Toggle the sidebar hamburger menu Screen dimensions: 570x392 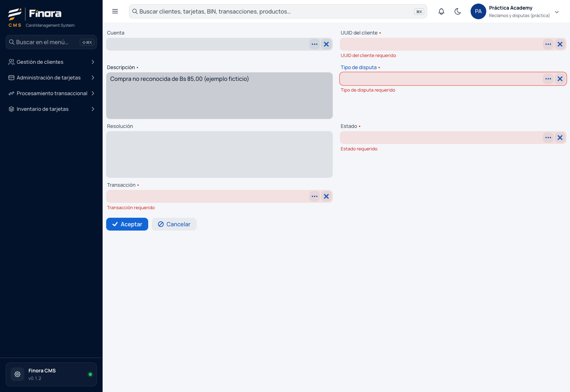[x=115, y=11]
